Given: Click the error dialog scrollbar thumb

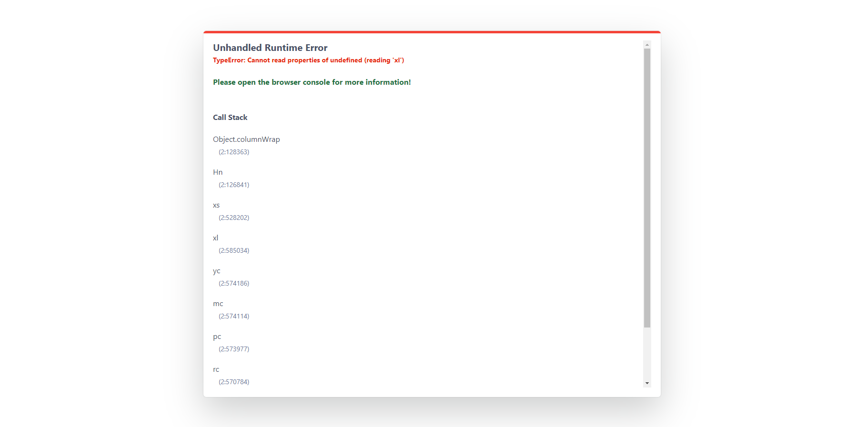Looking at the screenshot, I should click(647, 188).
